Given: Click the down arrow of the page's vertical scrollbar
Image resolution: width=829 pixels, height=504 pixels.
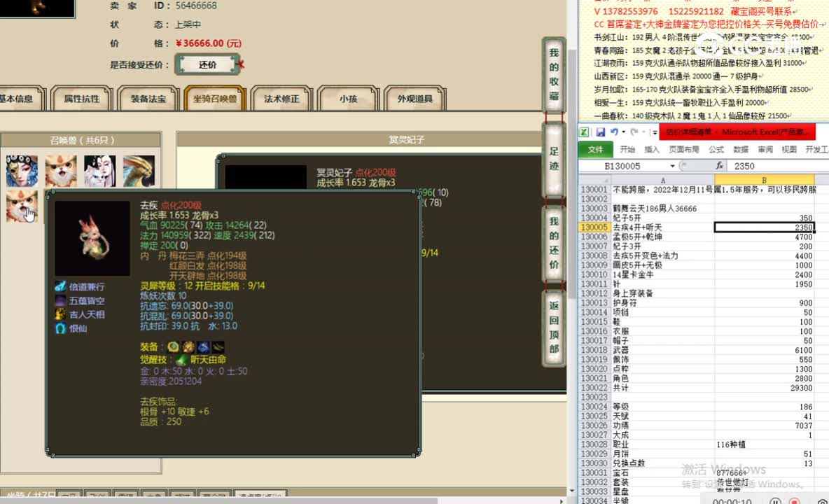Looking at the screenshot, I should click(572, 491).
